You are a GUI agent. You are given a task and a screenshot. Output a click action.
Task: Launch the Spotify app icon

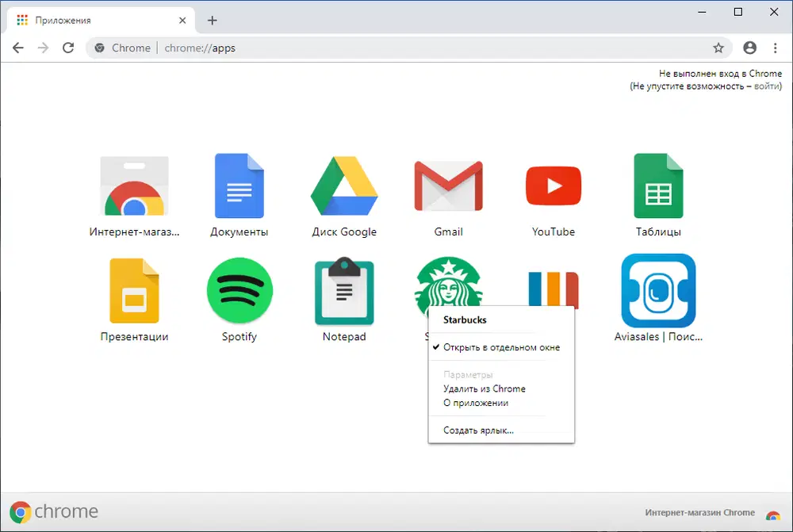coord(239,290)
